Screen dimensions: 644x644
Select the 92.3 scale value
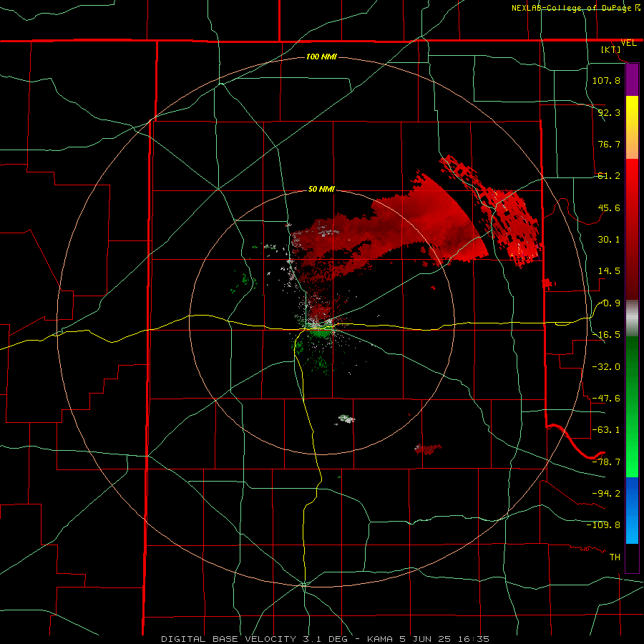609,112
